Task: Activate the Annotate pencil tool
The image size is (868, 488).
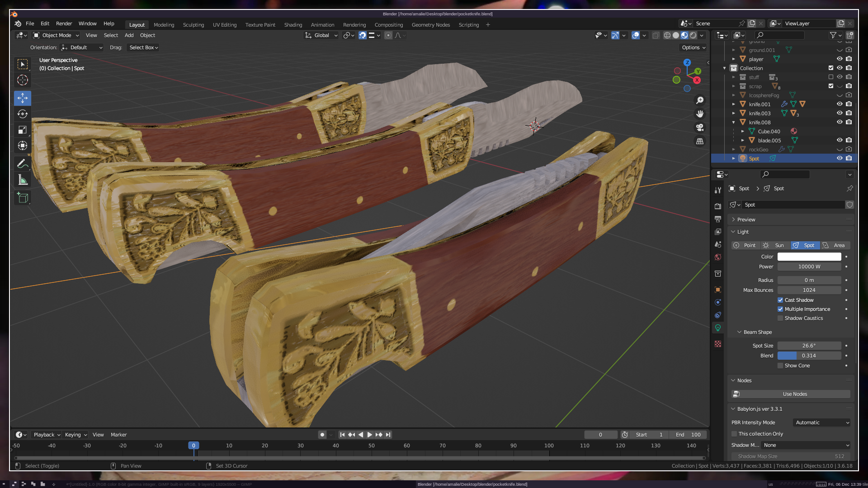Action: pyautogui.click(x=22, y=164)
